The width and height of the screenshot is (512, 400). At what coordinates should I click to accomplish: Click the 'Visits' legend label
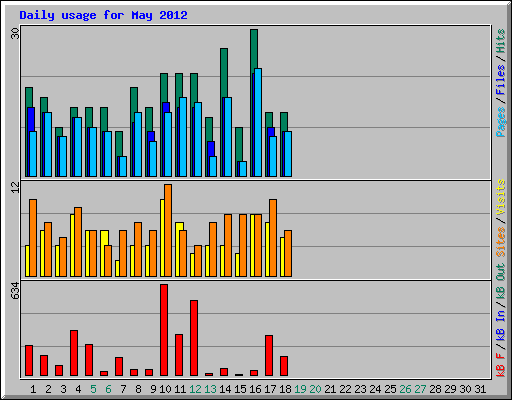[x=500, y=198]
